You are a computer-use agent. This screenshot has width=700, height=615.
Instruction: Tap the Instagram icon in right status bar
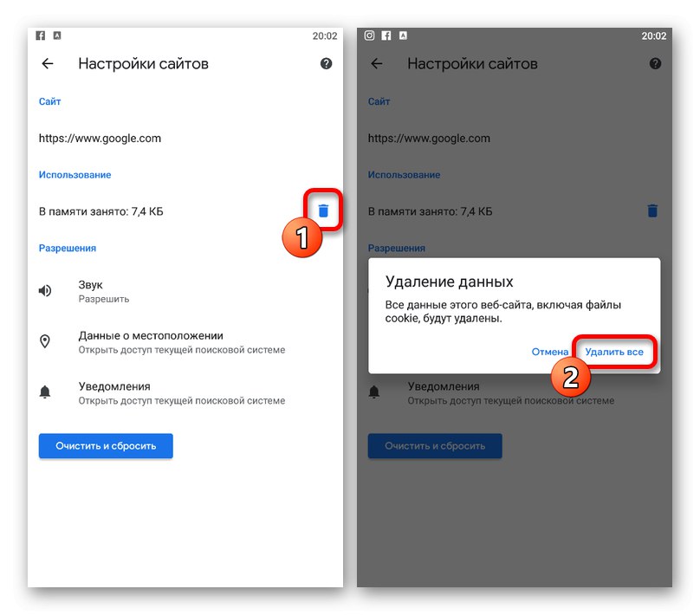pyautogui.click(x=369, y=36)
